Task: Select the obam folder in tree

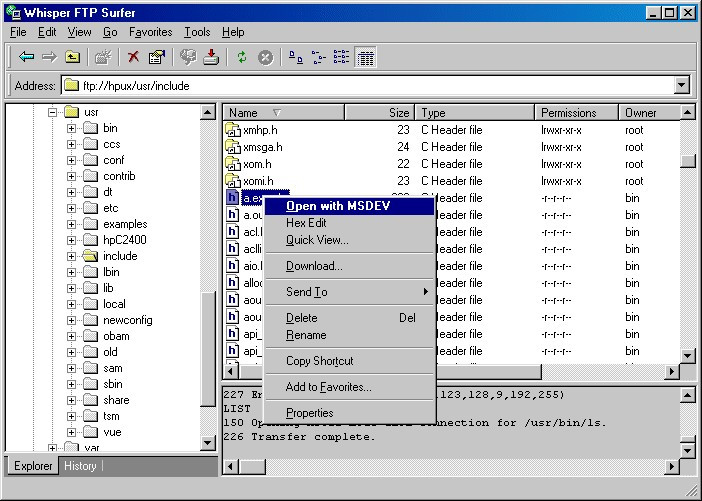Action: [x=116, y=336]
